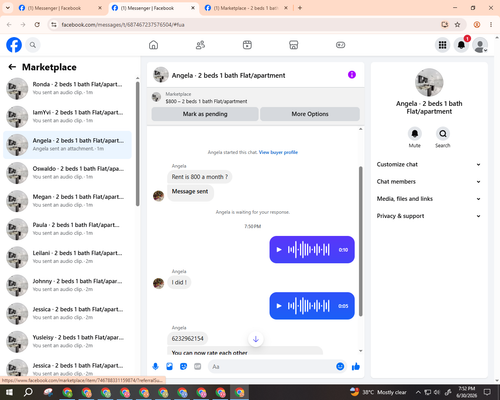Open Windows taskbar search
Image resolution: width=500 pixels, height=400 pixels.
(28, 392)
